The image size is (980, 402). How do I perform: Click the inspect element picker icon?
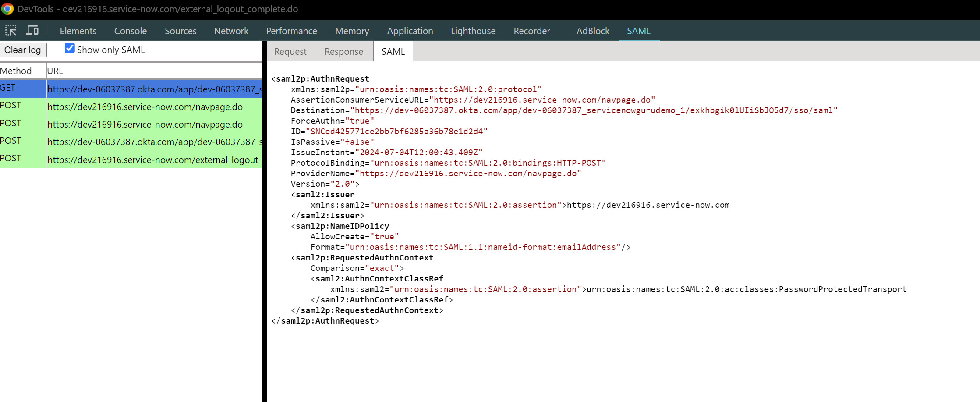pos(11,31)
